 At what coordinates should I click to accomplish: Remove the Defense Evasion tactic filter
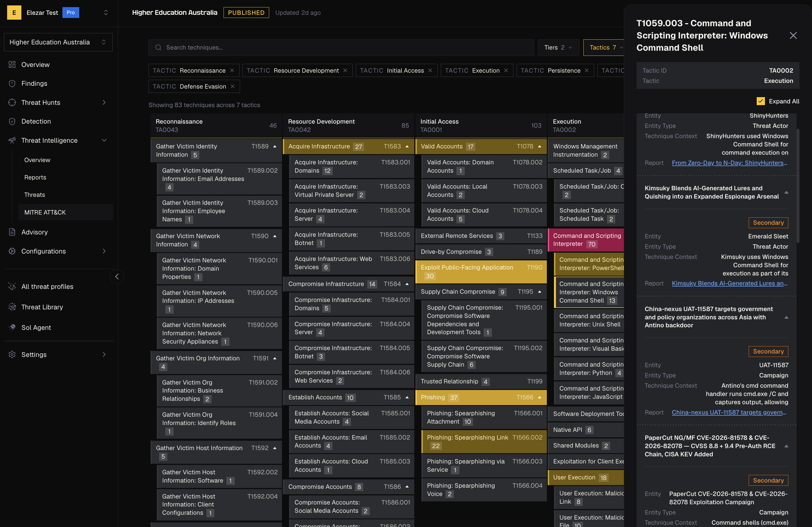tap(233, 86)
